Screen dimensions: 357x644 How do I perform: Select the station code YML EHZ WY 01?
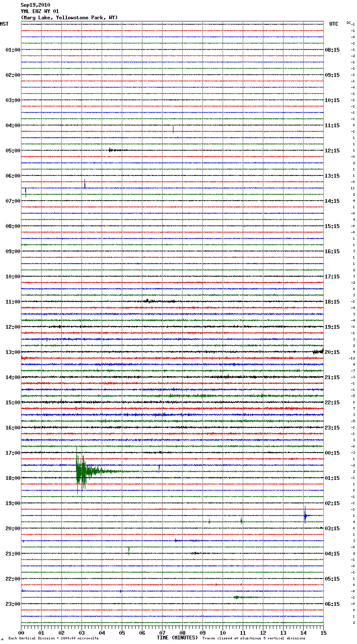40,11
